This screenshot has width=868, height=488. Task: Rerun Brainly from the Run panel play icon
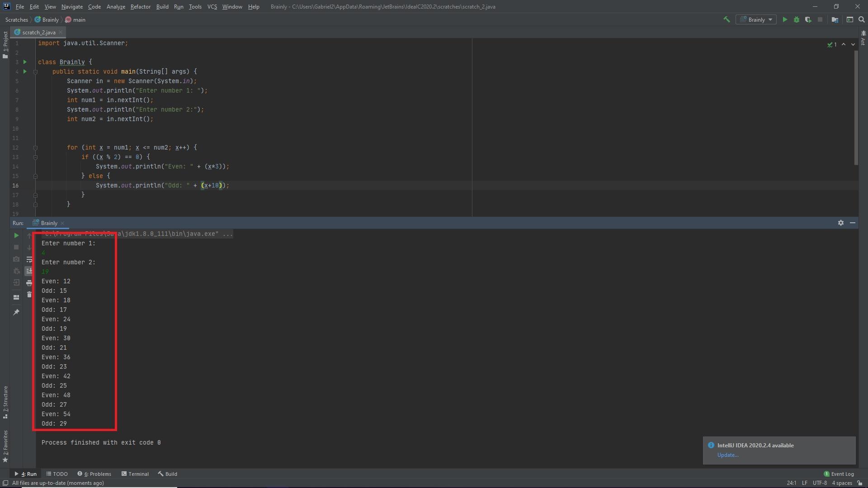tap(16, 235)
